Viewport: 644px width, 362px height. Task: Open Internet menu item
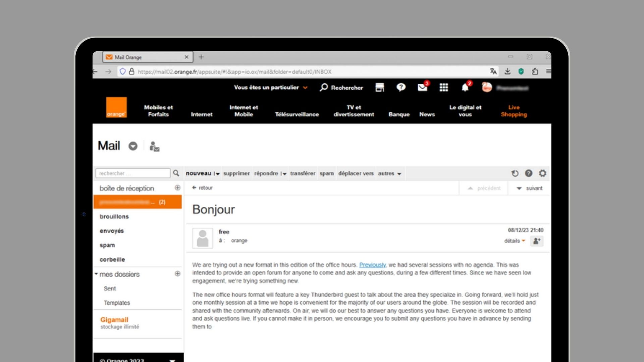point(202,114)
